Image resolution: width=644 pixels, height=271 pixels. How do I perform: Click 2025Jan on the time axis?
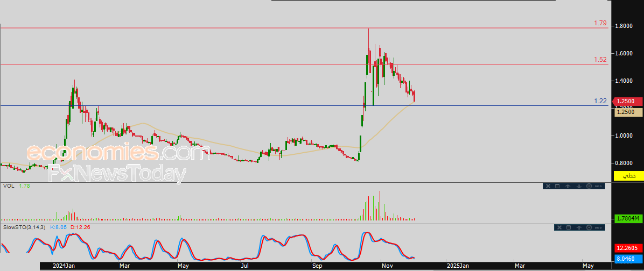click(x=458, y=266)
